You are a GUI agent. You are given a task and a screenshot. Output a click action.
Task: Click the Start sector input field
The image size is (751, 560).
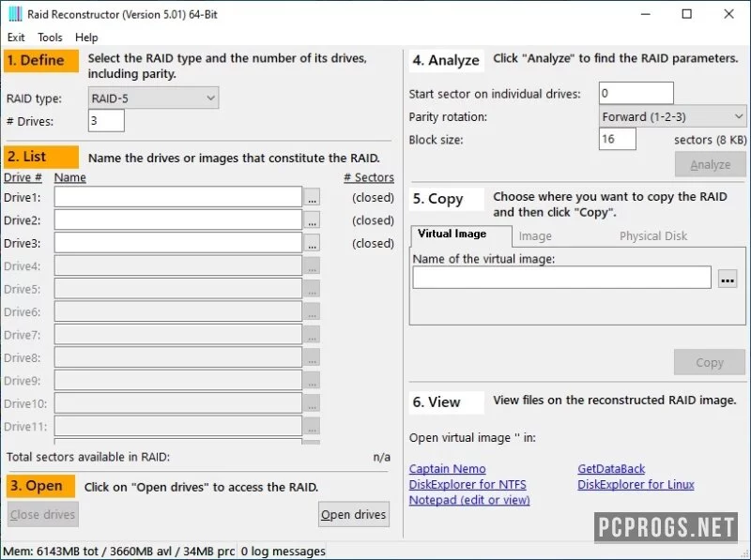(636, 94)
